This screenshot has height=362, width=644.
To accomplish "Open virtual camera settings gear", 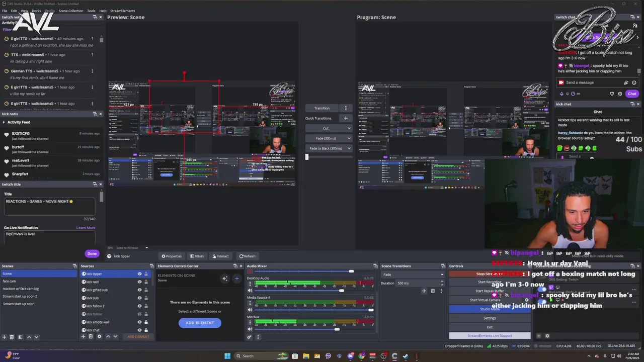I will [527, 300].
